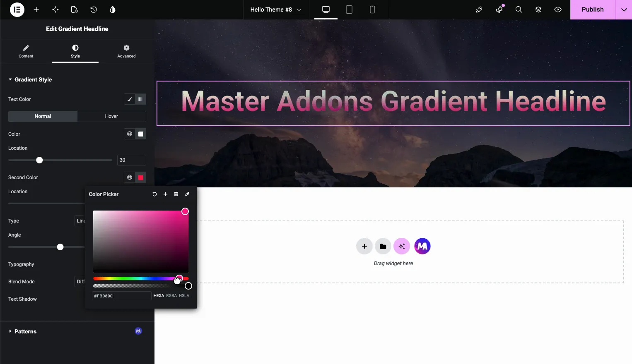Switch to tablet preview mode

coord(349,10)
